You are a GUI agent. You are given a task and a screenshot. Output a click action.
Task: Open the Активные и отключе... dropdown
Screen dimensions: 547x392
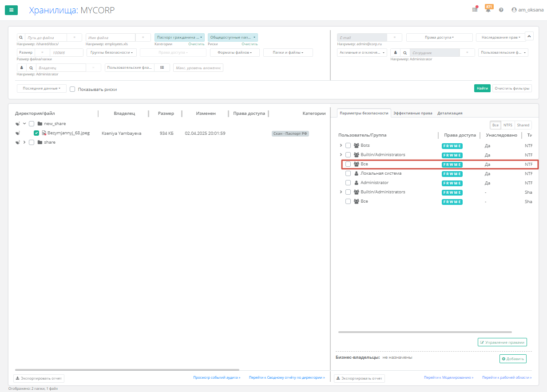click(362, 53)
